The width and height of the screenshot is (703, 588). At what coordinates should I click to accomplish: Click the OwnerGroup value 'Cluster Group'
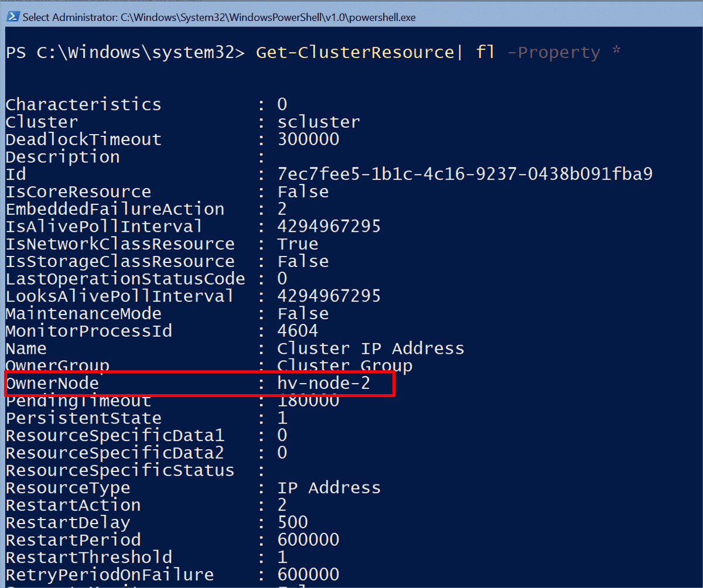tap(345, 366)
